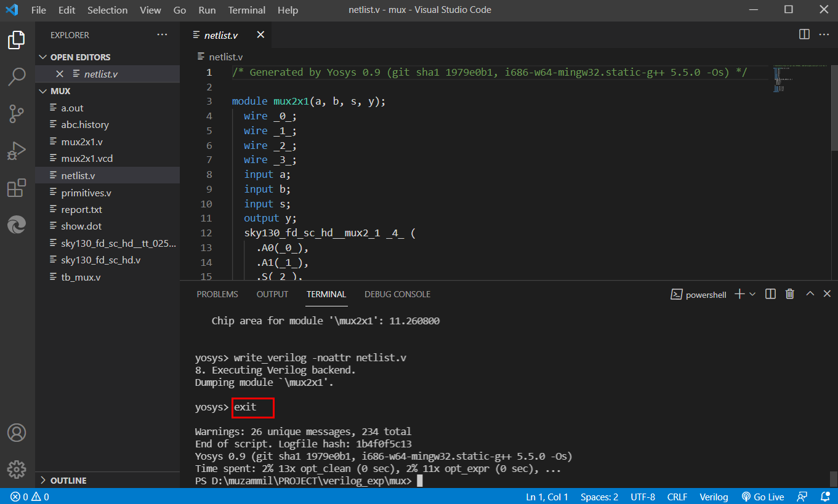This screenshot has width=838, height=504.
Task: Close the terminal panel
Action: tap(827, 294)
